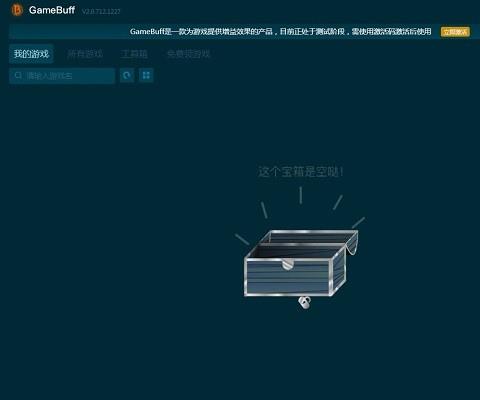Click the center sparkle line above chest
This screenshot has height=400, width=480.
coord(301,195)
